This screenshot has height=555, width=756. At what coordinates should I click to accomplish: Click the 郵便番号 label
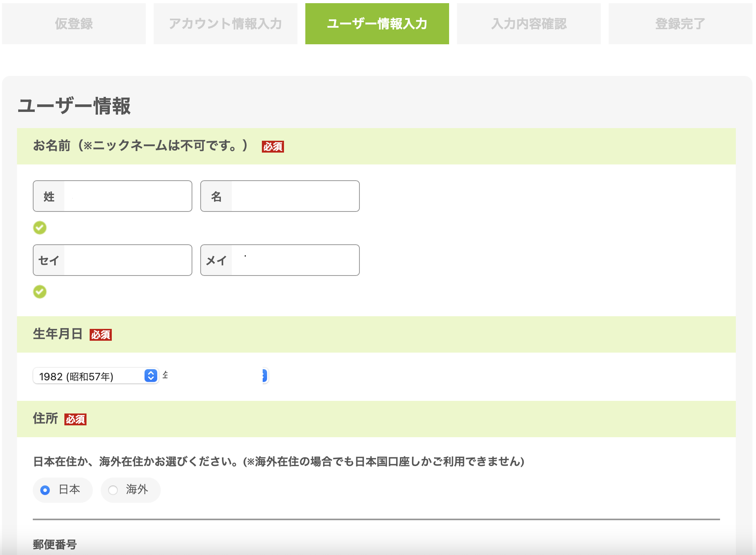coord(55,545)
